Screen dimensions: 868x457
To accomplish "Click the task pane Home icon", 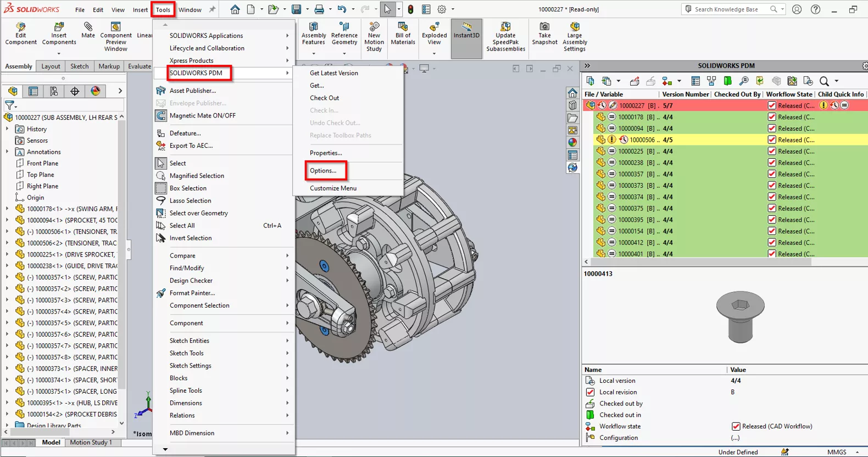I will (x=572, y=93).
